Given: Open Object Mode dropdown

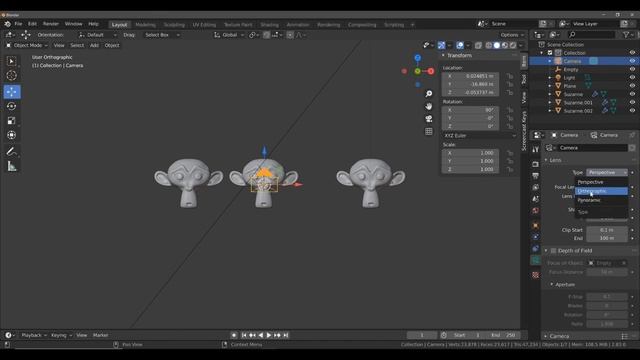Looking at the screenshot, I should point(27,45).
